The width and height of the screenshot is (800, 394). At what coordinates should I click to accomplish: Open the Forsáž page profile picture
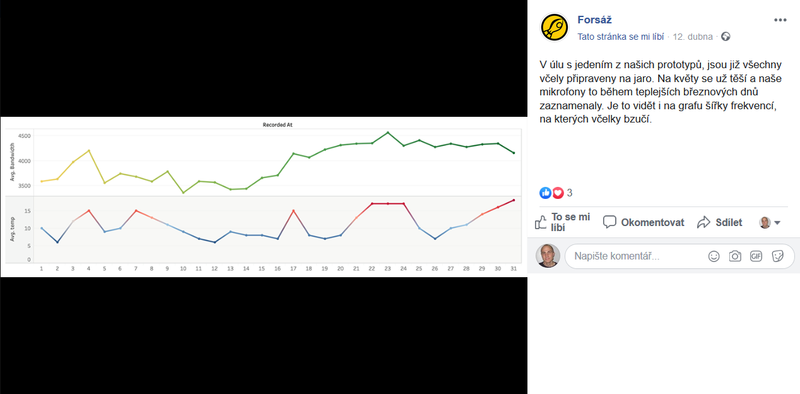555,27
